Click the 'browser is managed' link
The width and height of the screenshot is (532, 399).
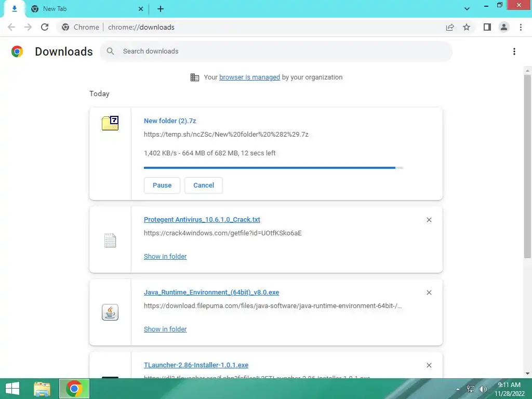[x=250, y=77]
